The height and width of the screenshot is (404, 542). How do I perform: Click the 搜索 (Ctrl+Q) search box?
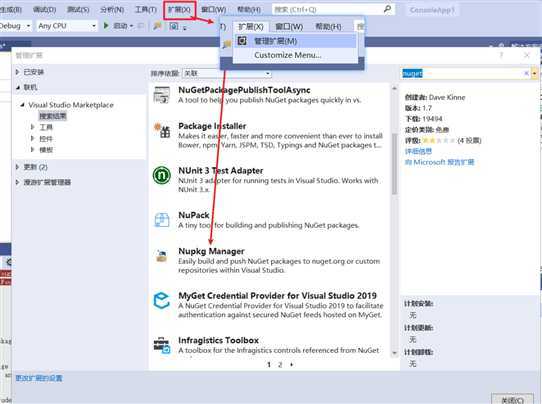(333, 9)
